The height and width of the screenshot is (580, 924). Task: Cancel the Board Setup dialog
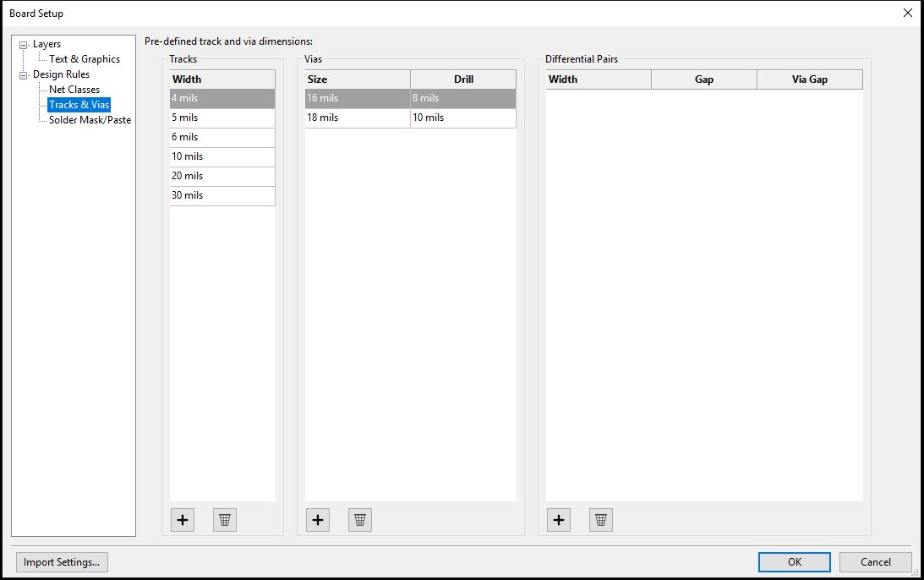click(875, 562)
